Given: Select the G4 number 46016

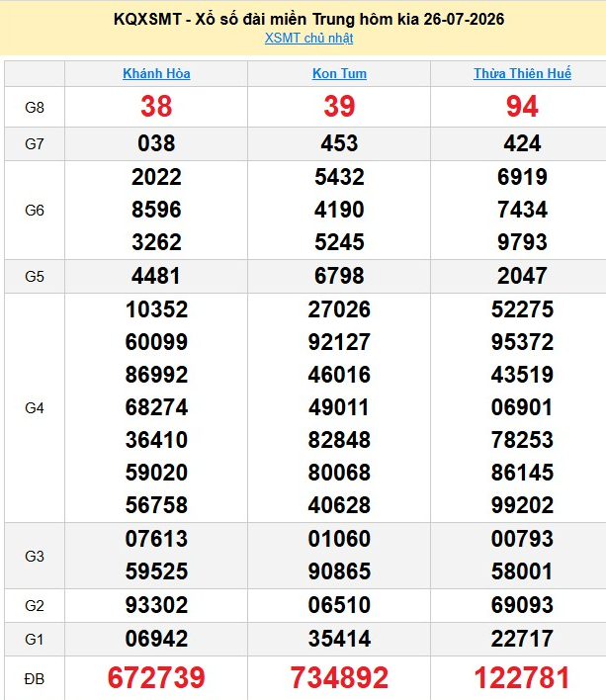Looking at the screenshot, I should point(339,375).
